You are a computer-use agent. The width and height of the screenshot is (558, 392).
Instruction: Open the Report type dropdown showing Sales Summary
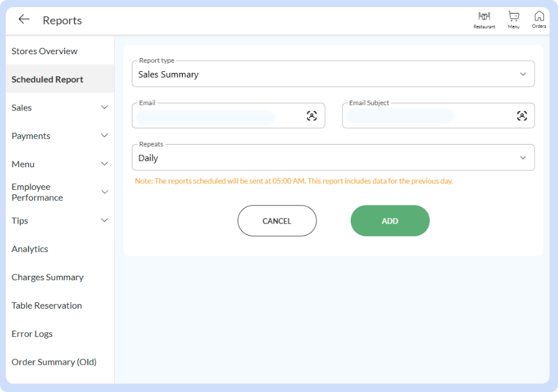pos(333,73)
